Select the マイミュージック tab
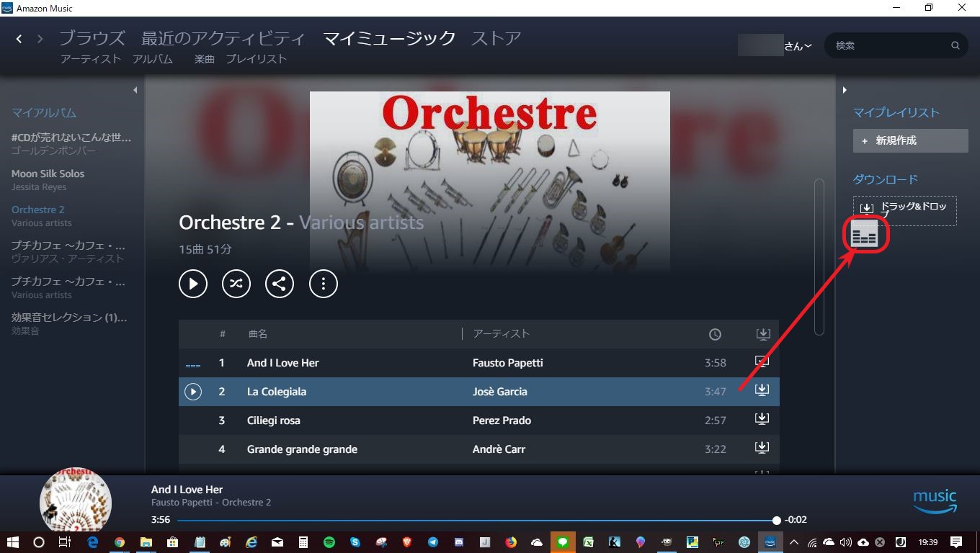 tap(389, 38)
